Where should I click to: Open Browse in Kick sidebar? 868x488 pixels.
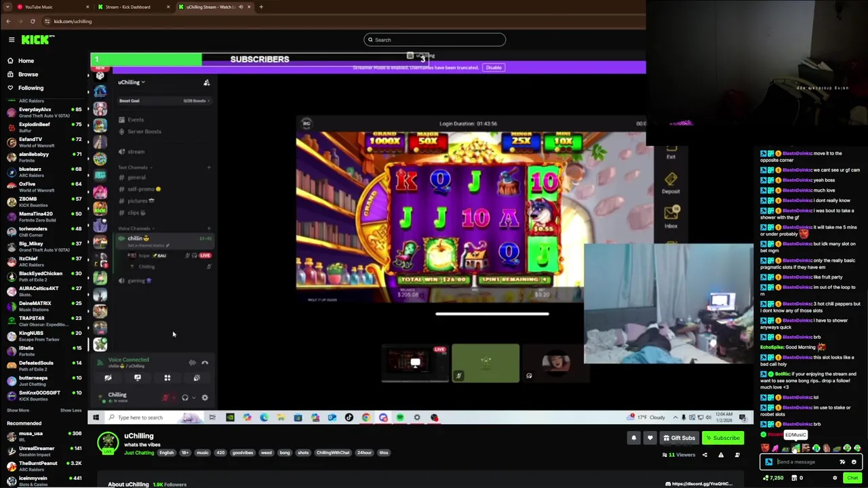[x=28, y=75]
